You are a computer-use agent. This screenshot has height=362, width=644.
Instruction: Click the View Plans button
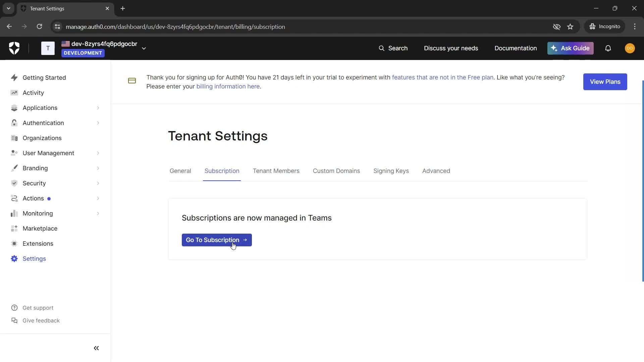pyautogui.click(x=605, y=82)
